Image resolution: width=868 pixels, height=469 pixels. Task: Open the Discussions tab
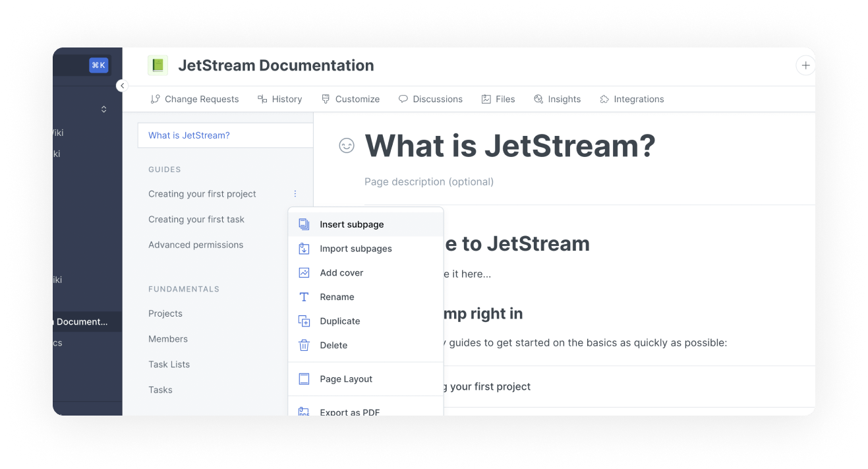[x=430, y=99]
